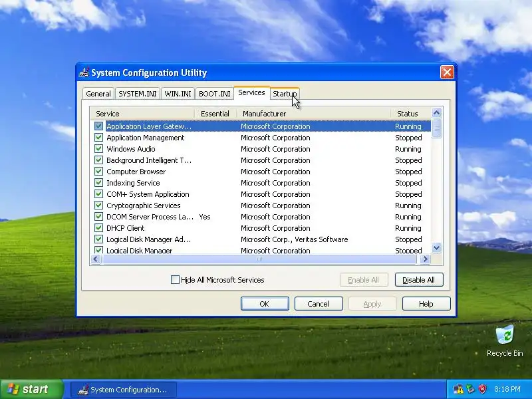532x399 pixels.
Task: Select the Services tab
Action: tap(251, 92)
